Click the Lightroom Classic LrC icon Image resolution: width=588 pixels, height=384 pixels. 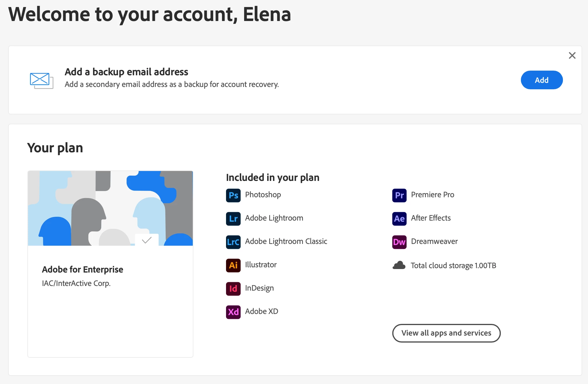click(233, 242)
